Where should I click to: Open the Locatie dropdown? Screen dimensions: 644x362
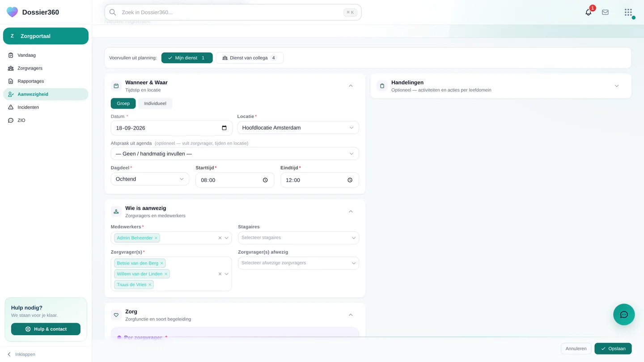click(298, 128)
